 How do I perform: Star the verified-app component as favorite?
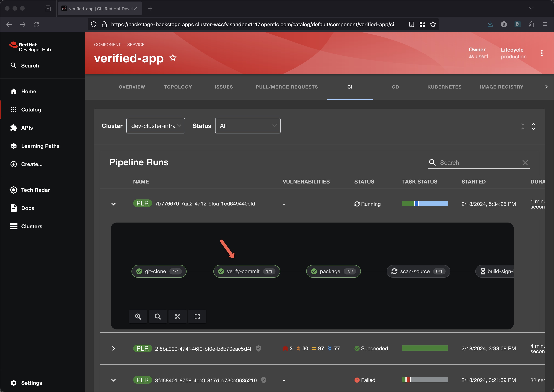173,58
